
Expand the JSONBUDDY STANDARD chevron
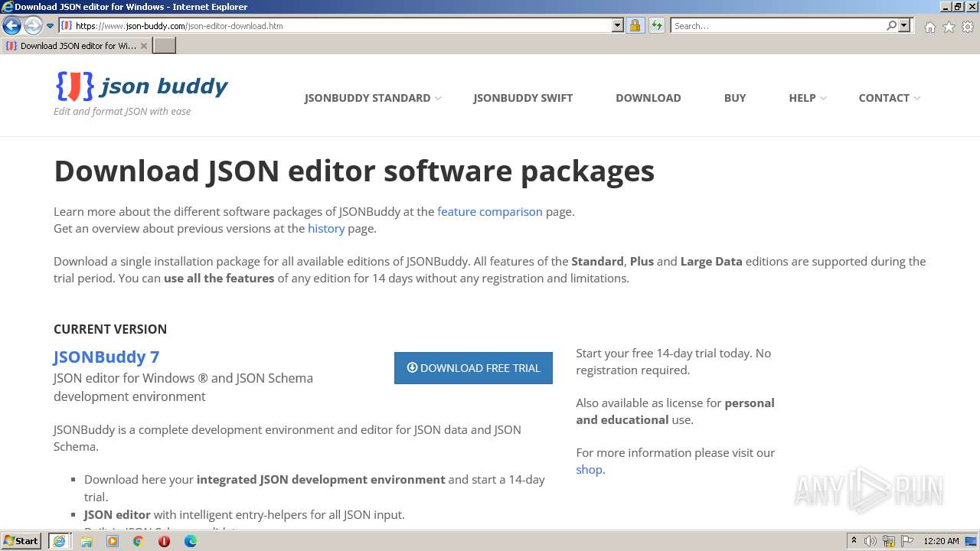tap(438, 99)
